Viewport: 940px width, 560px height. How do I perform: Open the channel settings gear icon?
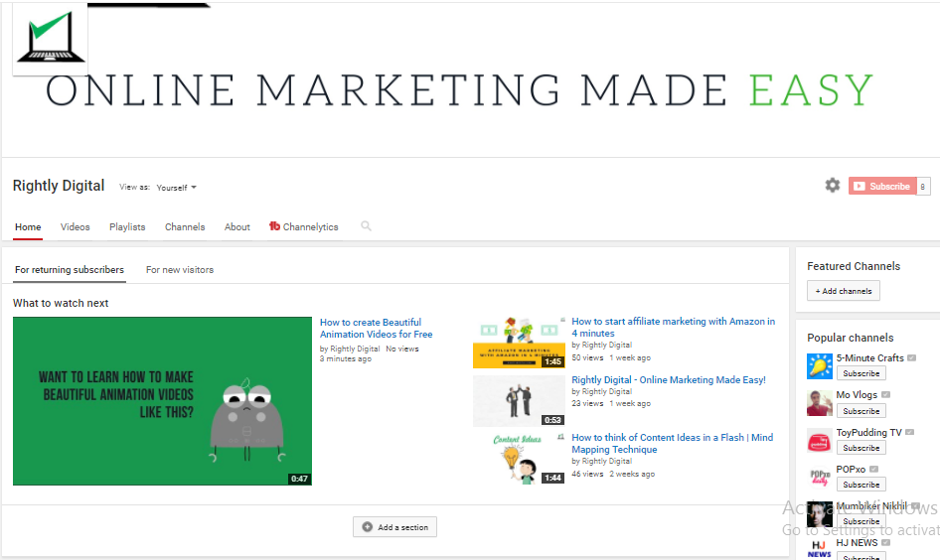pyautogui.click(x=832, y=186)
